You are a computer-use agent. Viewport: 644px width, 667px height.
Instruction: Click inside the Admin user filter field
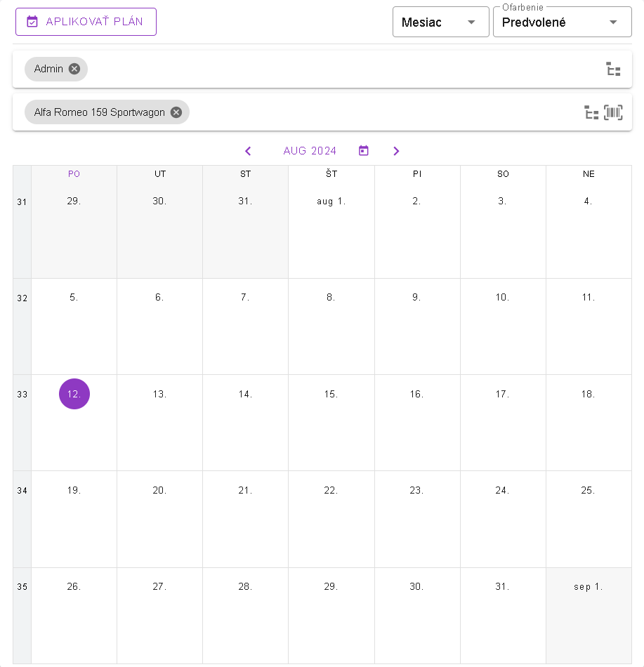pyautogui.click(x=337, y=69)
